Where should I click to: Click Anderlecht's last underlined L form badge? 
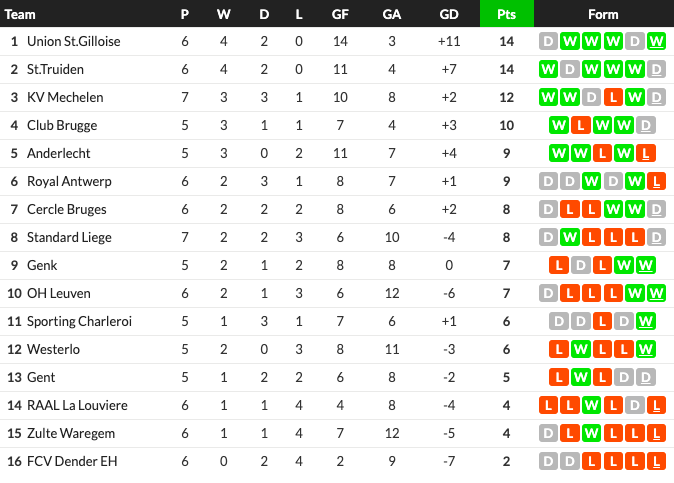tap(646, 153)
